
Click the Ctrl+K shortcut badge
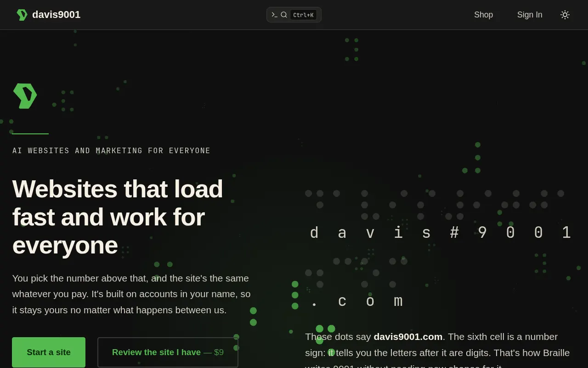pos(303,15)
